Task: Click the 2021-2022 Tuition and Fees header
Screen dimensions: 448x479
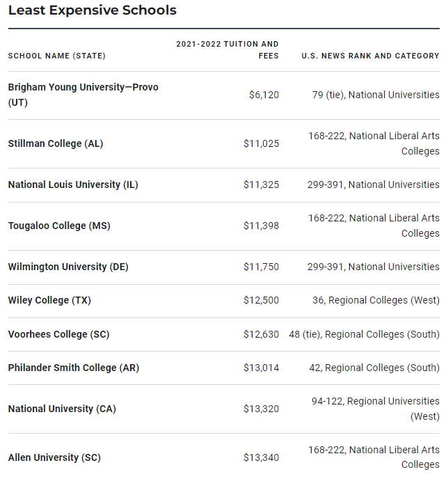Action: (x=227, y=49)
